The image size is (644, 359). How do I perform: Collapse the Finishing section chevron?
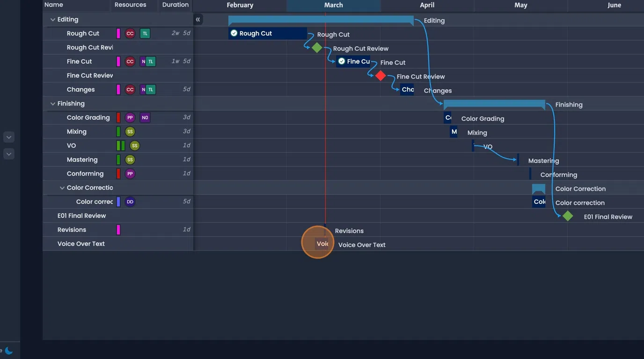point(53,103)
